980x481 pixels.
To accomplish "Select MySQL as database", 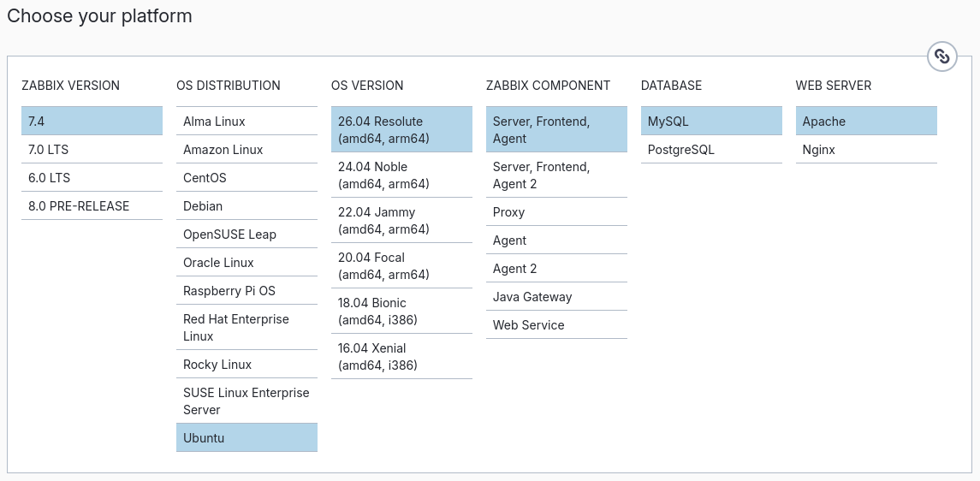I will coord(711,122).
